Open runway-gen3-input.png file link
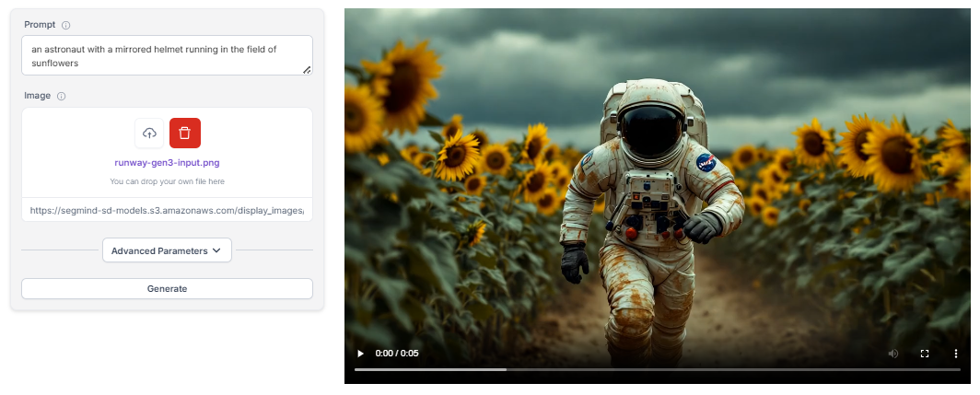Image resolution: width=980 pixels, height=395 pixels. pyautogui.click(x=167, y=162)
